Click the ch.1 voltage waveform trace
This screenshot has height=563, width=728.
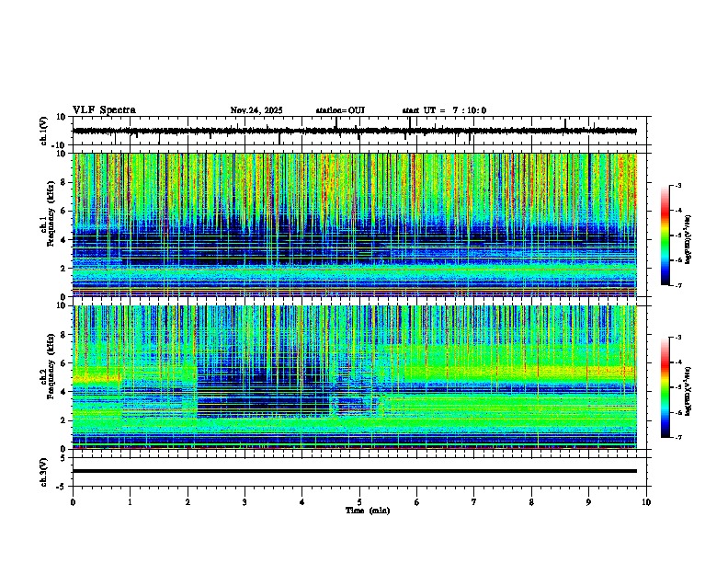click(355, 131)
